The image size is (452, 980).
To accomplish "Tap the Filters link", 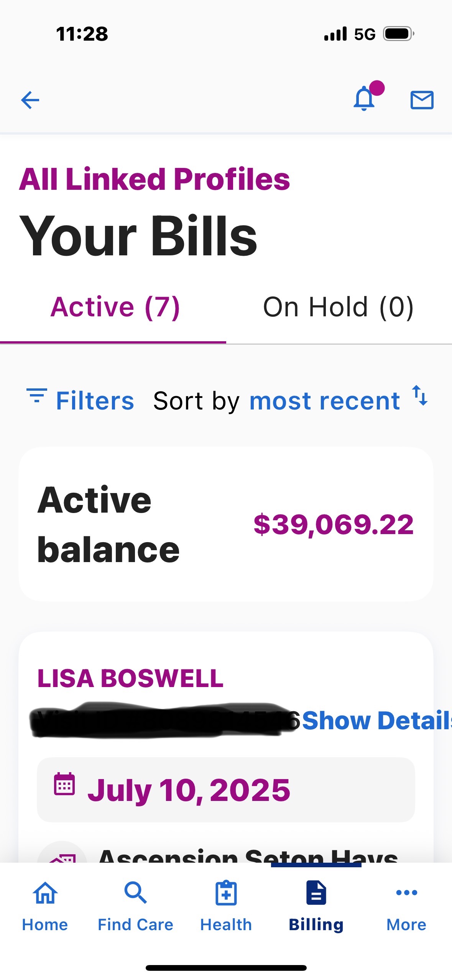I will [95, 401].
